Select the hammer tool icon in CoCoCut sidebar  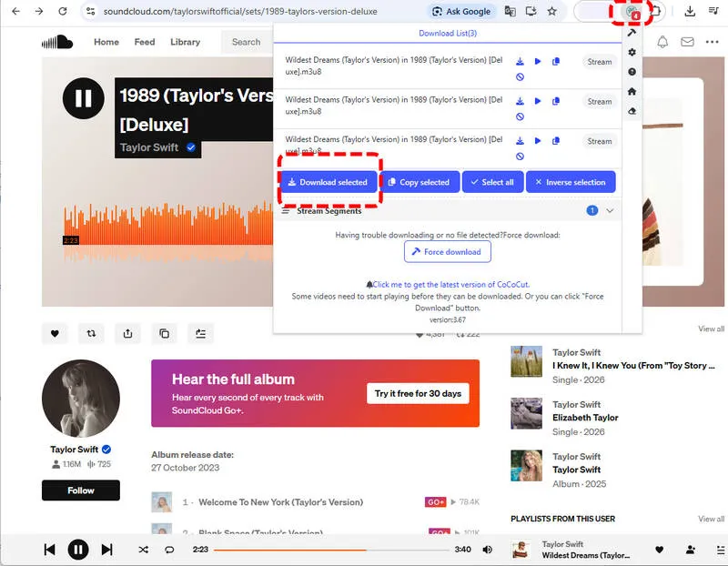[x=632, y=33]
